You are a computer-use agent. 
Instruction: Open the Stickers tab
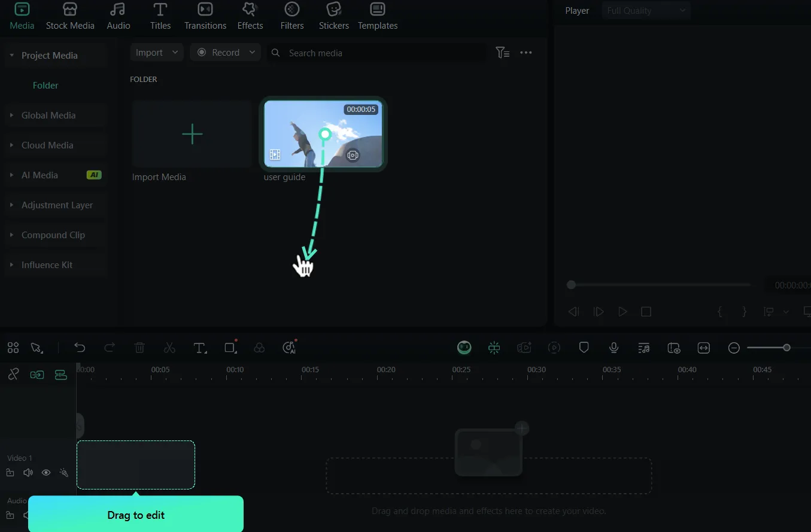(x=333, y=16)
